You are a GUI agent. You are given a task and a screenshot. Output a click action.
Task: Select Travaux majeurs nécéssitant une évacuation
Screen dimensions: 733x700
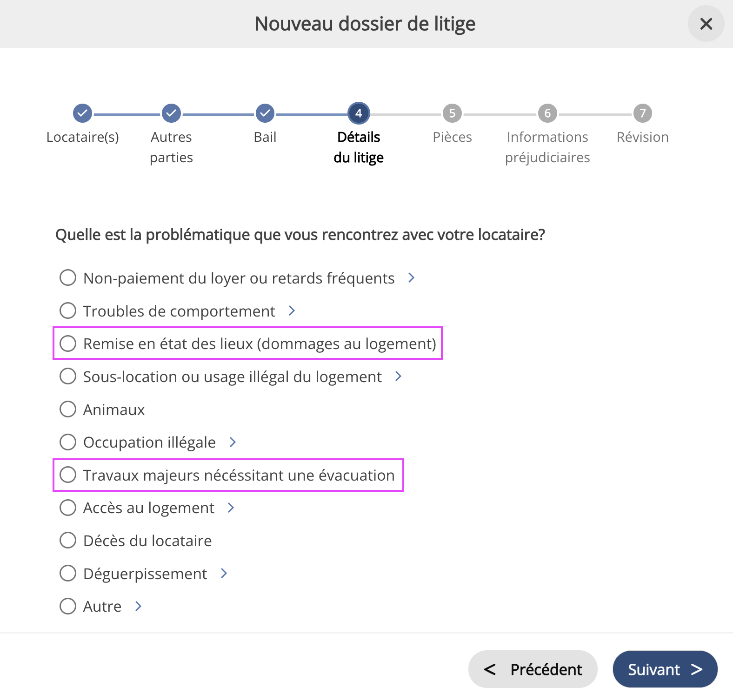point(68,475)
